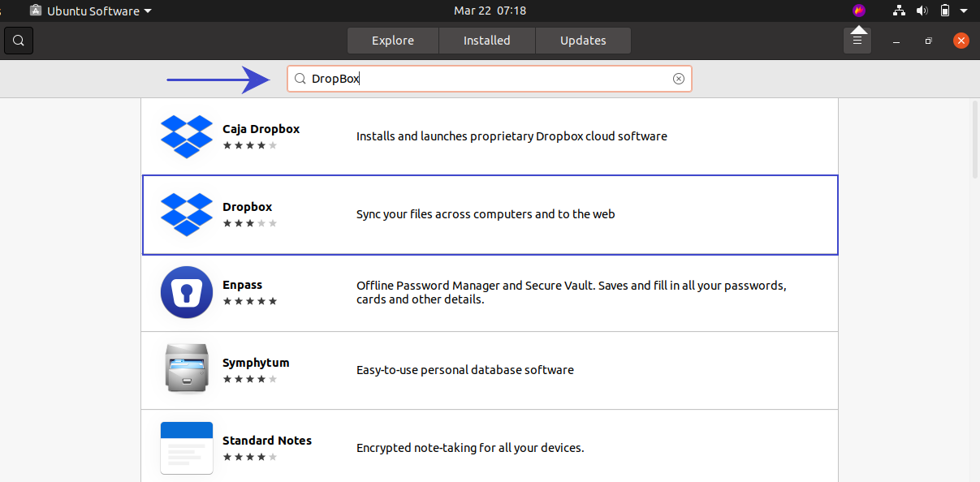Switch to the Installed tab
This screenshot has height=482, width=980.
tap(487, 41)
